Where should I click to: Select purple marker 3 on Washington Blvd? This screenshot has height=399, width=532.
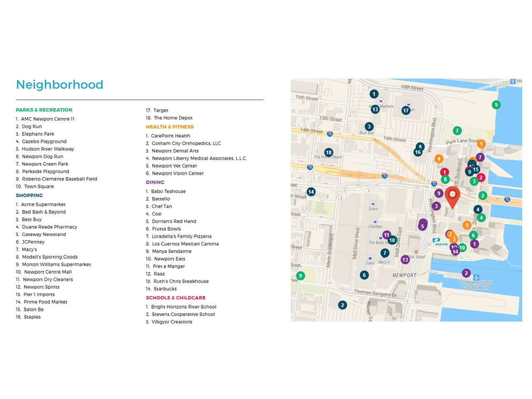pos(436,206)
